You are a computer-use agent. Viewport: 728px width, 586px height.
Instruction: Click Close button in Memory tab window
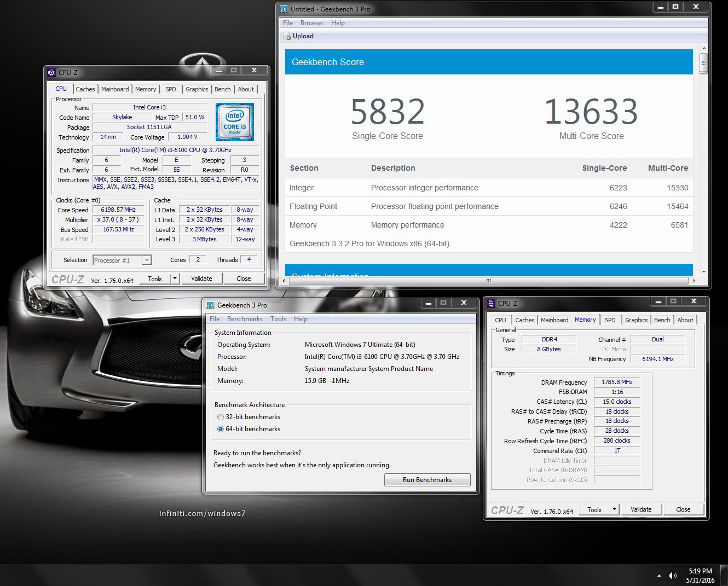683,509
